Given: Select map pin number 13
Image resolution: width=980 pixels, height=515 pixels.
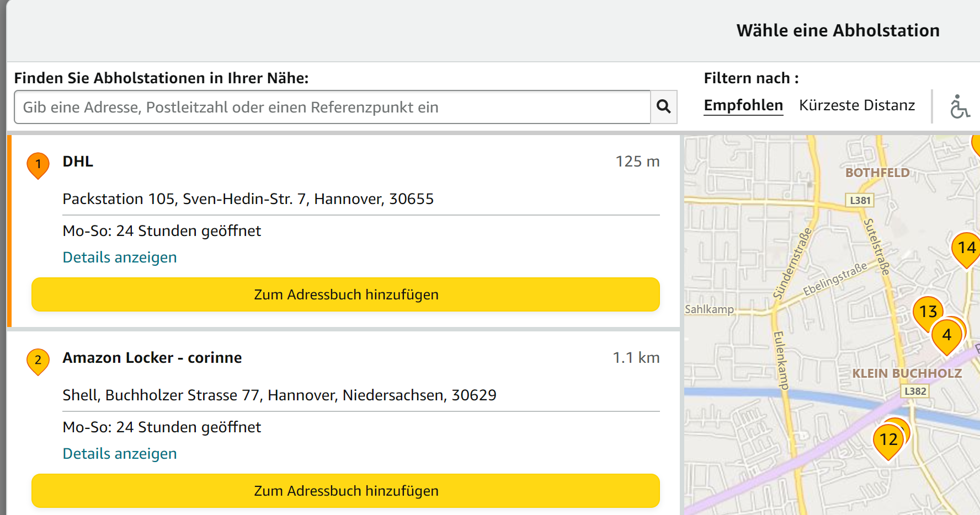Looking at the screenshot, I should (x=928, y=313).
